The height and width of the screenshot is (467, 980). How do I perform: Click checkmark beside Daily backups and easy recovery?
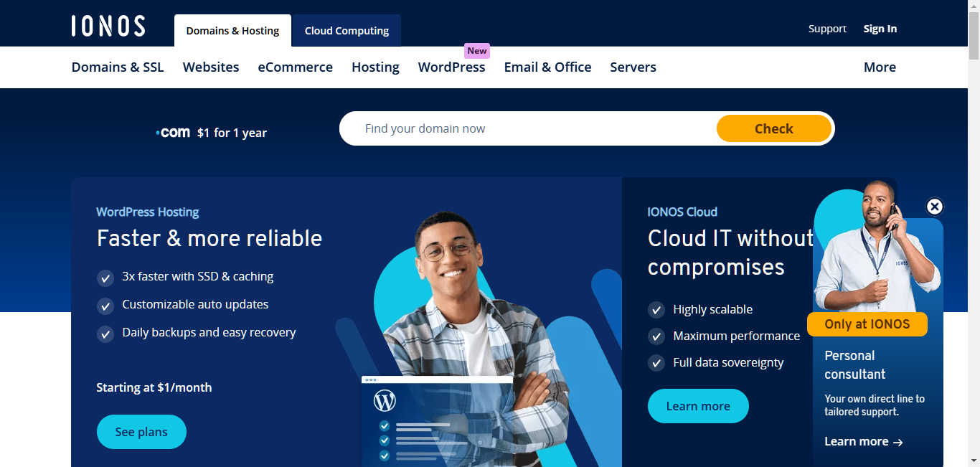[x=105, y=334]
